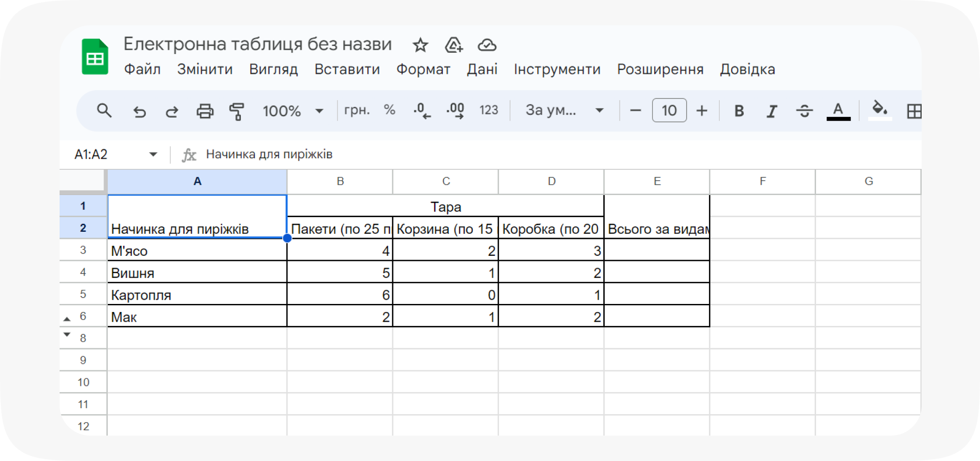The width and height of the screenshot is (980, 461).
Task: Format as currency using грн. button
Action: [x=357, y=110]
